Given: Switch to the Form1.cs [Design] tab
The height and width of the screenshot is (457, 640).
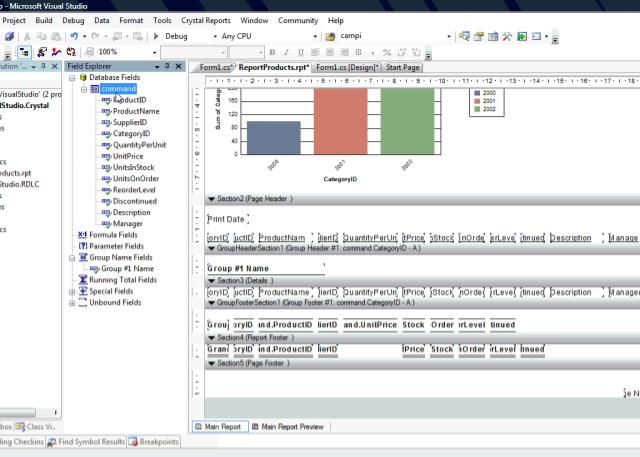Looking at the screenshot, I should (347, 67).
